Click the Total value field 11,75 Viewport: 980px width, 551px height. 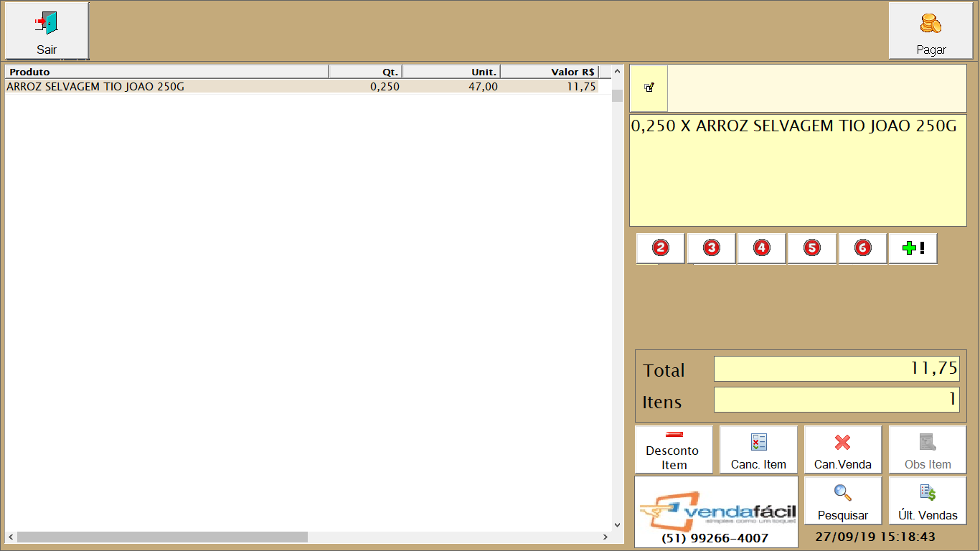837,369
